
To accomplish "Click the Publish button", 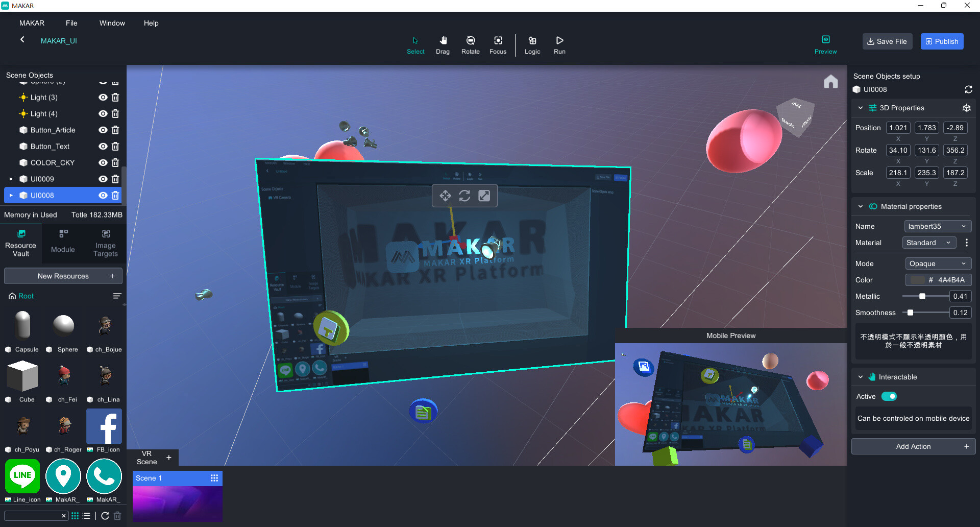I will click(x=942, y=41).
